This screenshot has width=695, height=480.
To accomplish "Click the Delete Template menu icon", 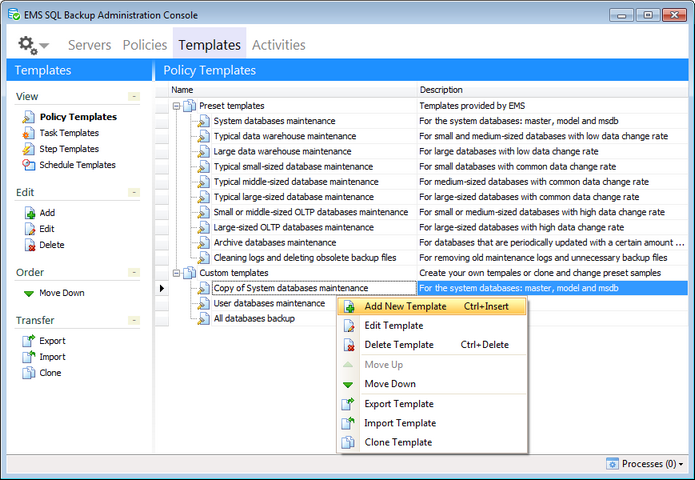I will click(x=349, y=345).
